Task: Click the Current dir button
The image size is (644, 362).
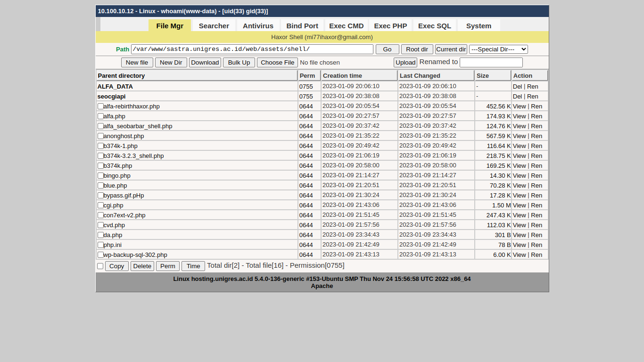Action: tap(451, 49)
